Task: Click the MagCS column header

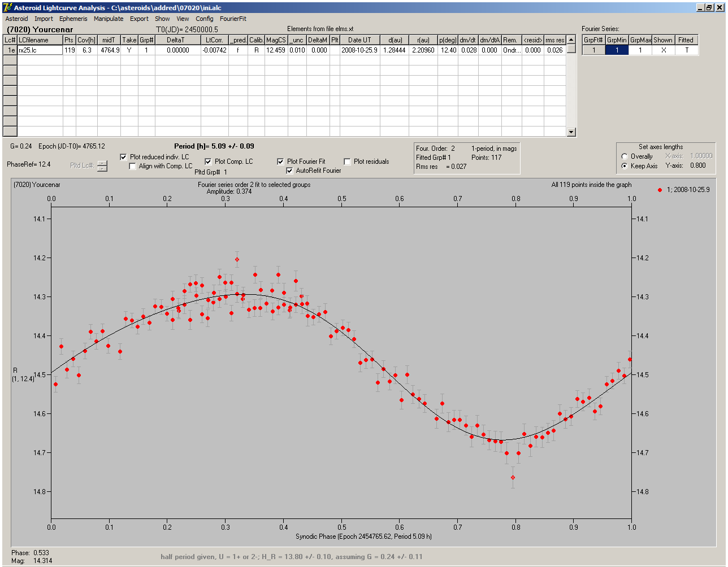Action: [276, 40]
